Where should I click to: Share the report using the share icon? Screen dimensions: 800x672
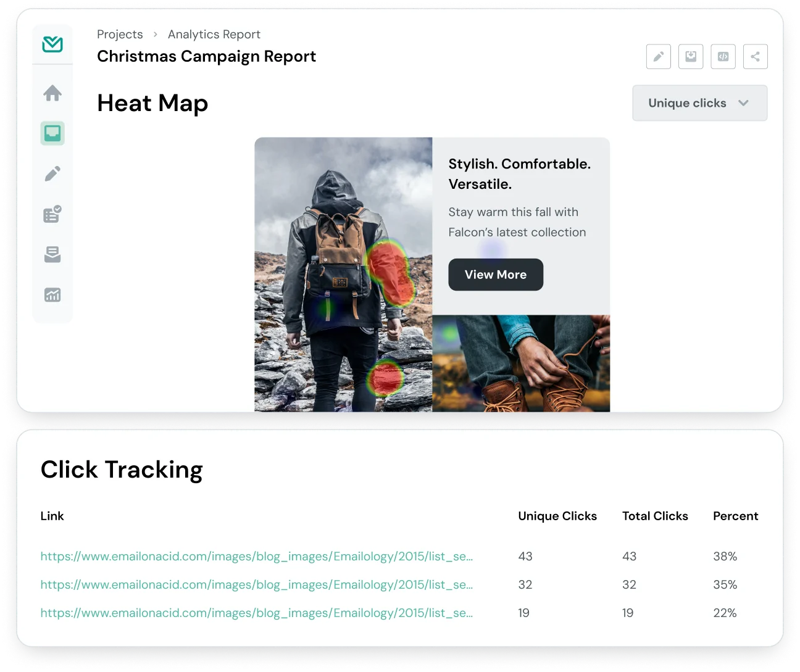(755, 57)
